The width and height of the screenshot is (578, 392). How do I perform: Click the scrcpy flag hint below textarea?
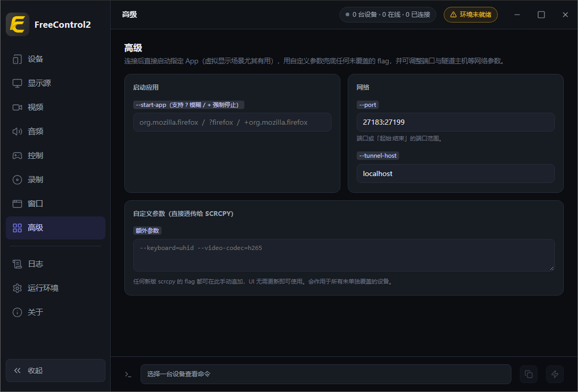(x=264, y=281)
